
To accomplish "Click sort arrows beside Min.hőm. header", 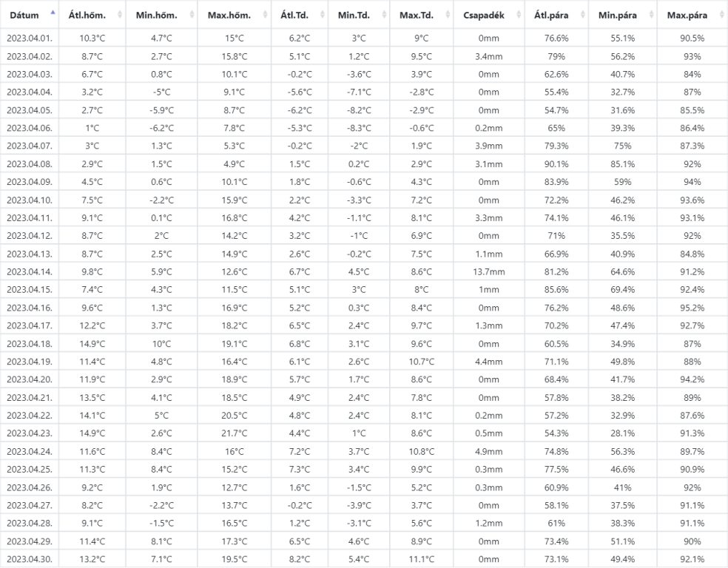I will (193, 15).
